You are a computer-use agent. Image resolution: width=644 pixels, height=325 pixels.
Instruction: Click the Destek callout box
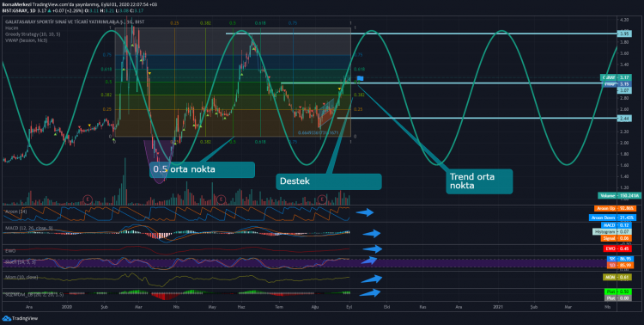coord(329,181)
